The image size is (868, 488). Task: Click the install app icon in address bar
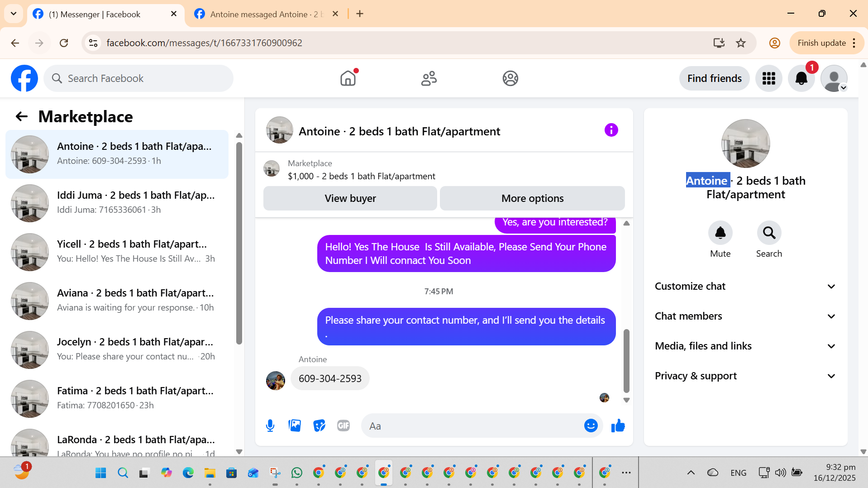click(x=719, y=43)
